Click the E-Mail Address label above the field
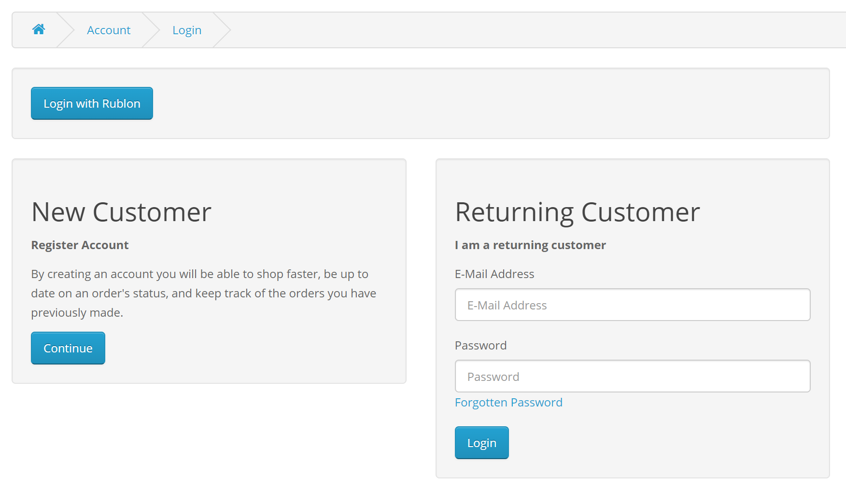This screenshot has height=504, width=846. point(494,274)
